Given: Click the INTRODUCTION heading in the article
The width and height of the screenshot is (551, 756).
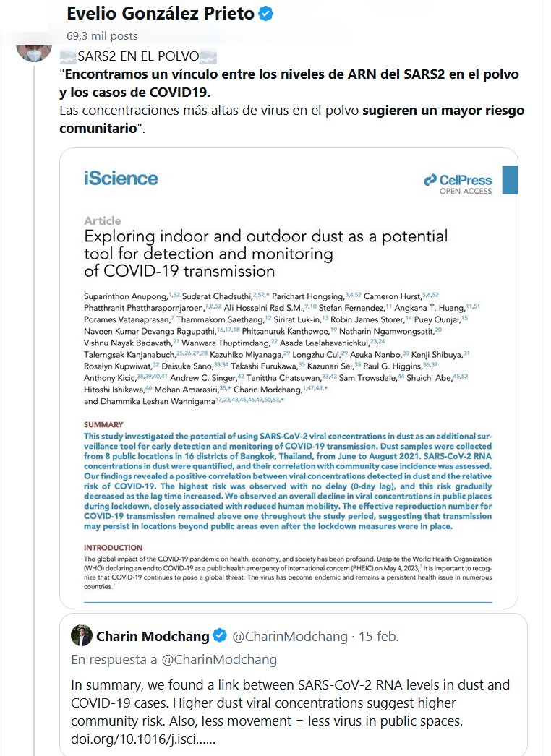Looking at the screenshot, I should 114,548.
